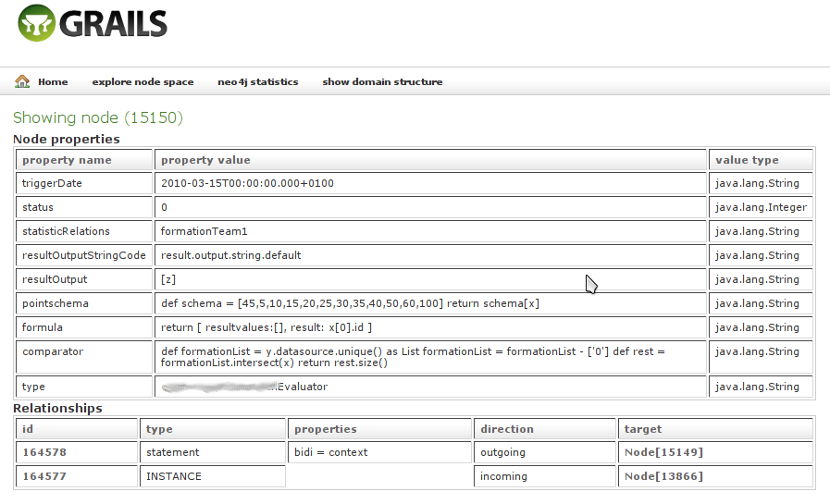Open neo4j statistics
The height and width of the screenshot is (504, 830).
tap(258, 82)
